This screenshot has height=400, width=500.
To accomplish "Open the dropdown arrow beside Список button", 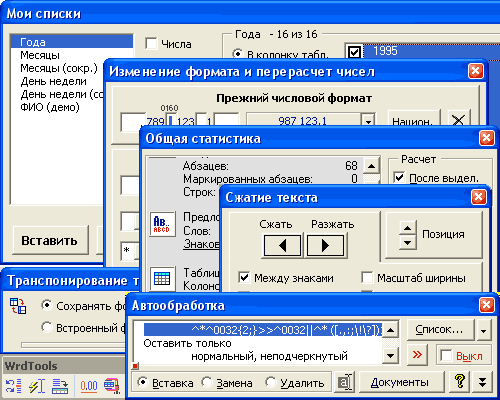I will (x=483, y=330).
